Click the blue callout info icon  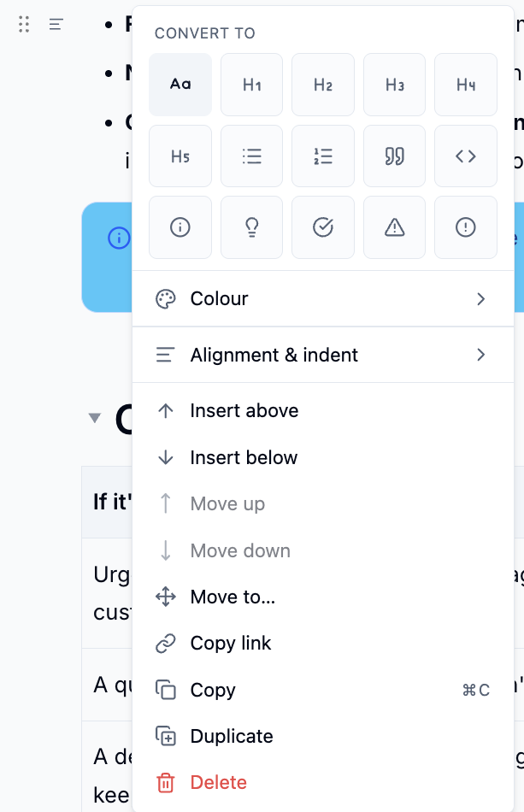pos(119,238)
